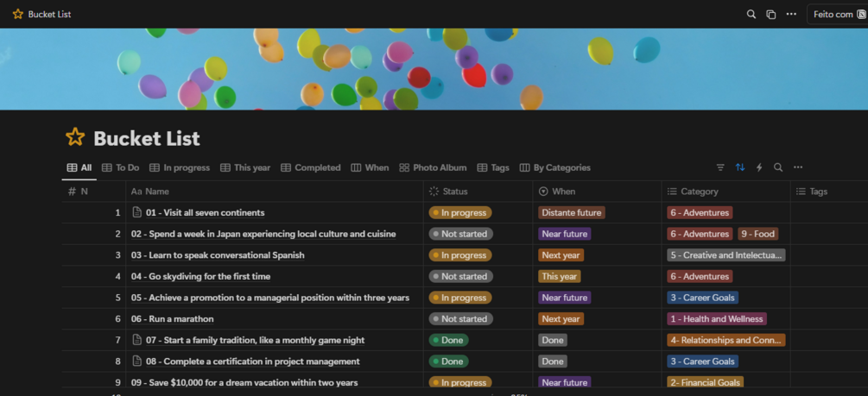The width and height of the screenshot is (868, 396).
Task: Open database view options three-dots menu
Action: [x=798, y=167]
